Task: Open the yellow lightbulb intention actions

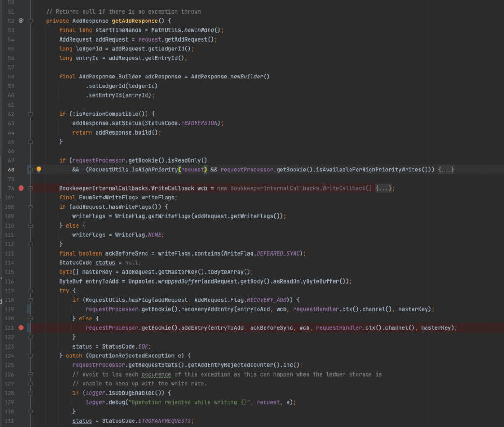Action: [39, 170]
